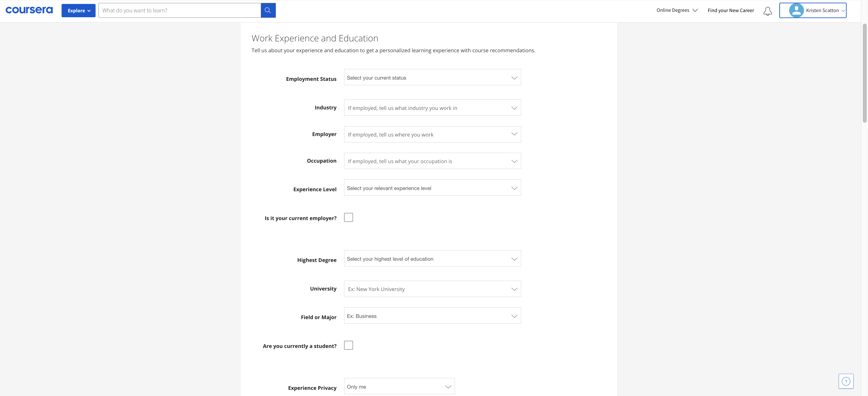Image resolution: width=868 pixels, height=396 pixels.
Task: Click the user profile avatar icon
Action: (796, 10)
